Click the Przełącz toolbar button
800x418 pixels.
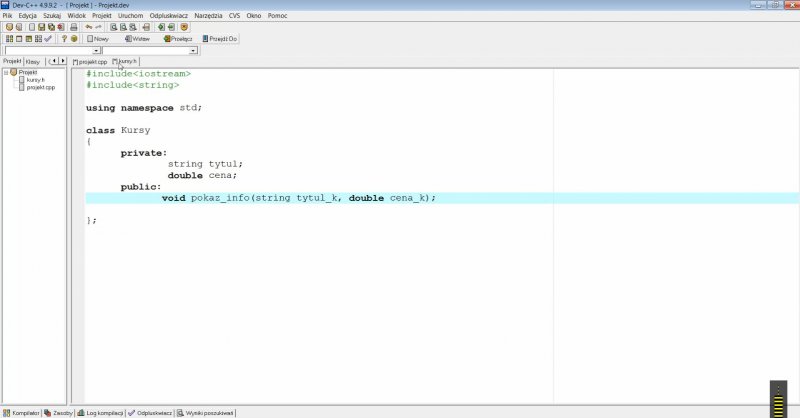[180, 39]
